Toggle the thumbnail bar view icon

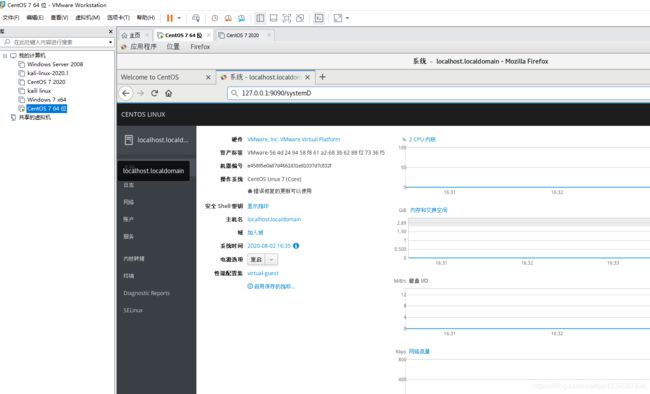point(274,18)
